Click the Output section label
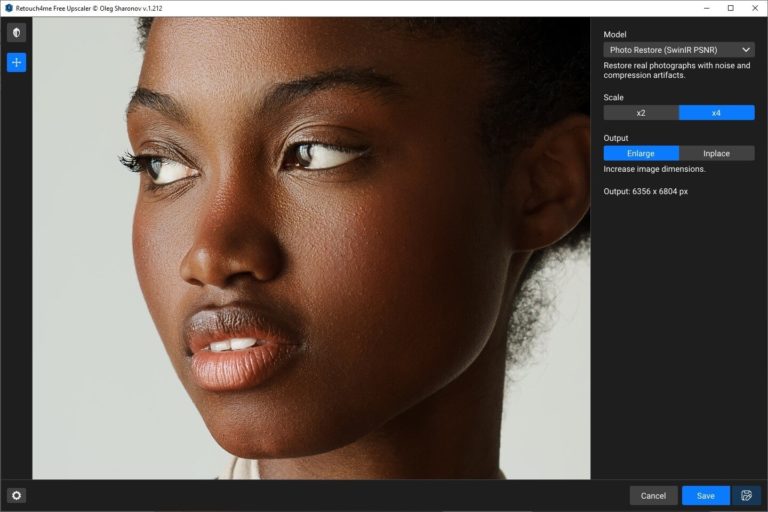Viewport: 768px width, 512px height. pyautogui.click(x=616, y=138)
